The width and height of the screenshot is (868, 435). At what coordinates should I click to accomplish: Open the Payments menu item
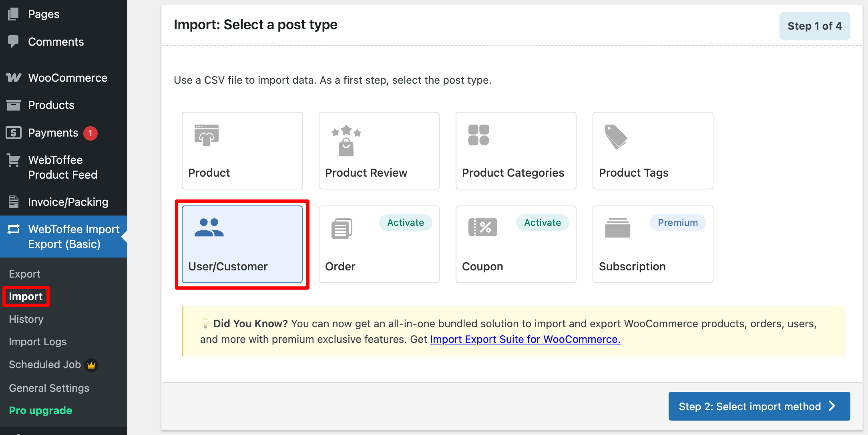(x=64, y=133)
